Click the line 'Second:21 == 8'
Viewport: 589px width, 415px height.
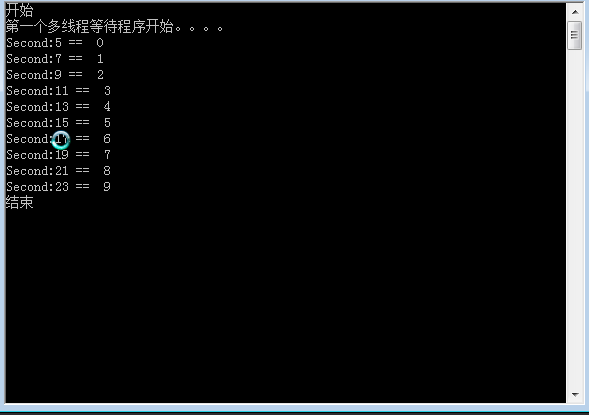click(x=59, y=171)
